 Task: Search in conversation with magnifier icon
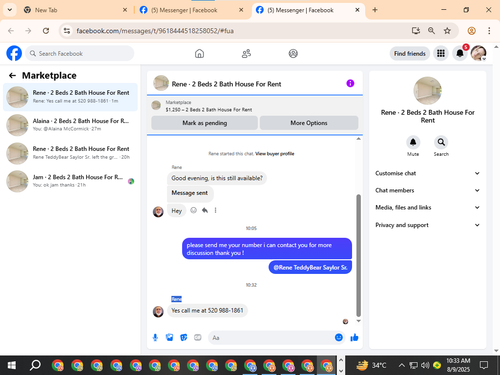tap(441, 142)
